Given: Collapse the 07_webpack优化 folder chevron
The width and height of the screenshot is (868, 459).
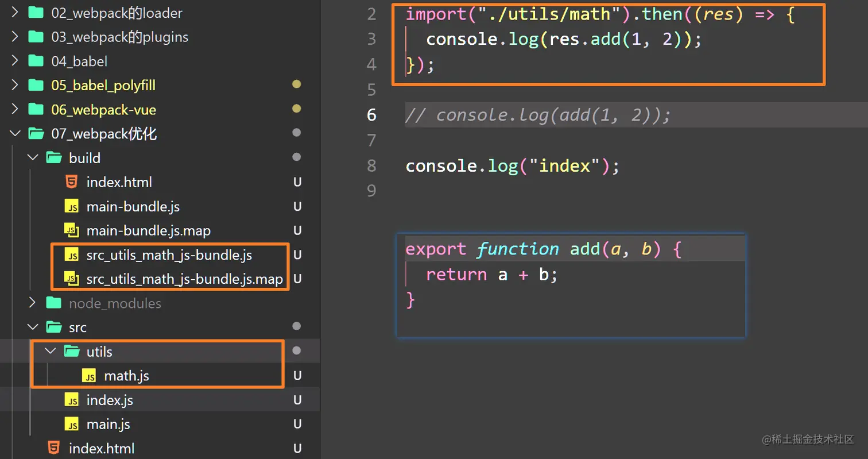Looking at the screenshot, I should (15, 134).
